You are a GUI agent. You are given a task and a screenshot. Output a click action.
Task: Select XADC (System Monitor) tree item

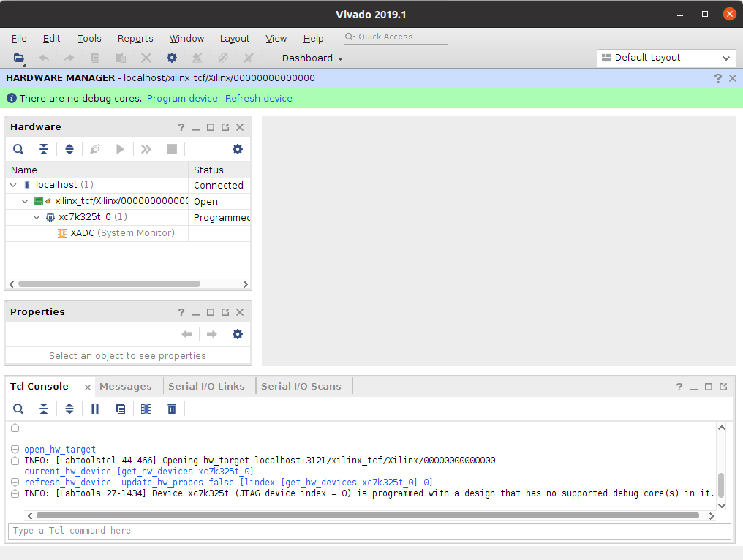[x=122, y=233]
